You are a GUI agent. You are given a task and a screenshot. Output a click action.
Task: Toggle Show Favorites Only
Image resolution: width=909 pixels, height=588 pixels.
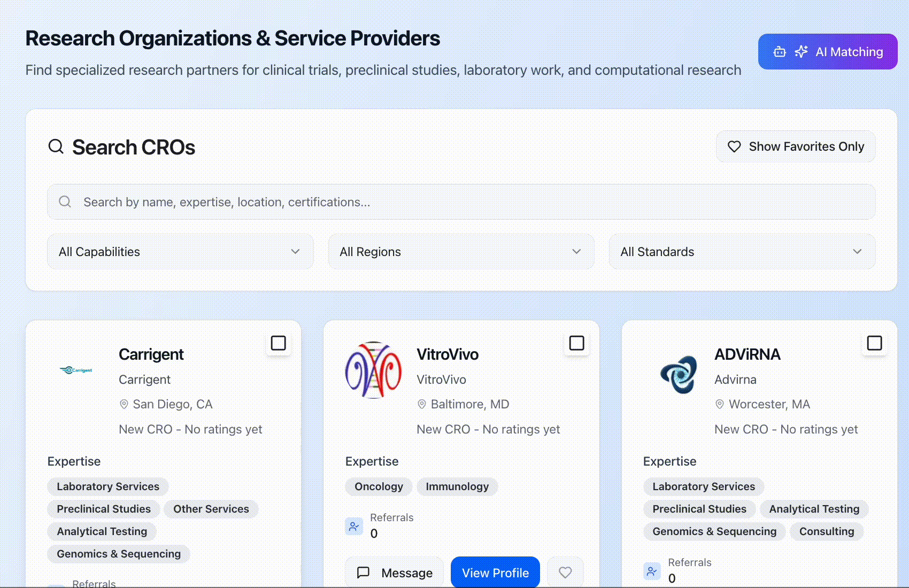pyautogui.click(x=796, y=146)
